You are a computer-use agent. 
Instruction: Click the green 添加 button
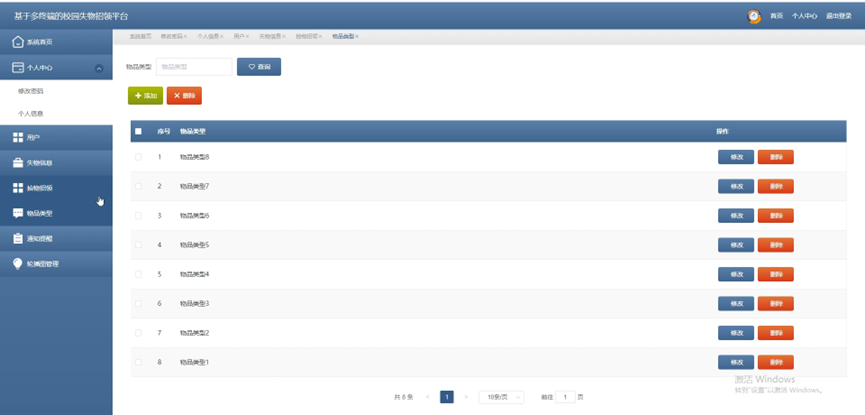146,95
